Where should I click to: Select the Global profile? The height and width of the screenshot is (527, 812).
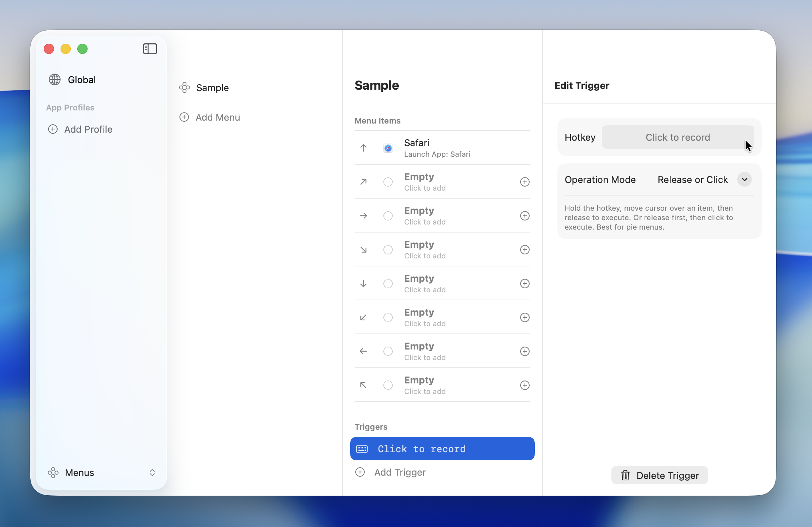tap(81, 79)
